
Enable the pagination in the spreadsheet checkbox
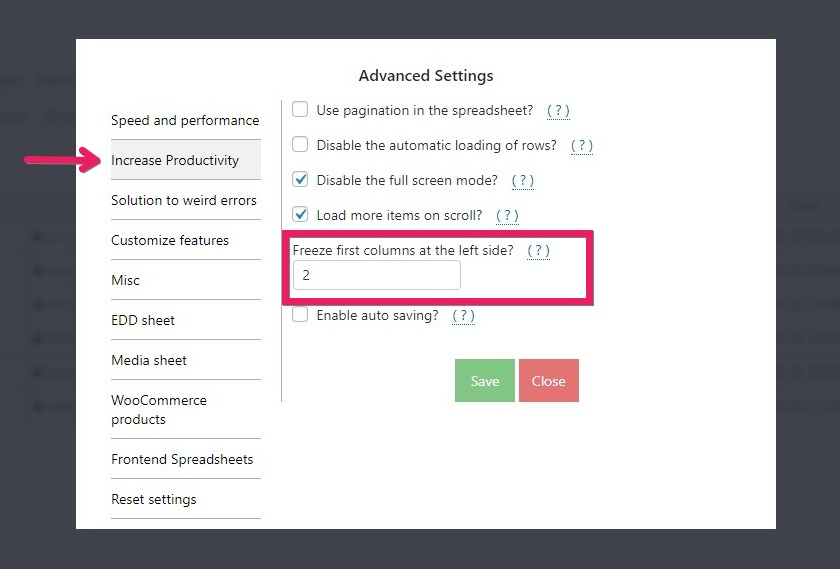[x=300, y=110]
